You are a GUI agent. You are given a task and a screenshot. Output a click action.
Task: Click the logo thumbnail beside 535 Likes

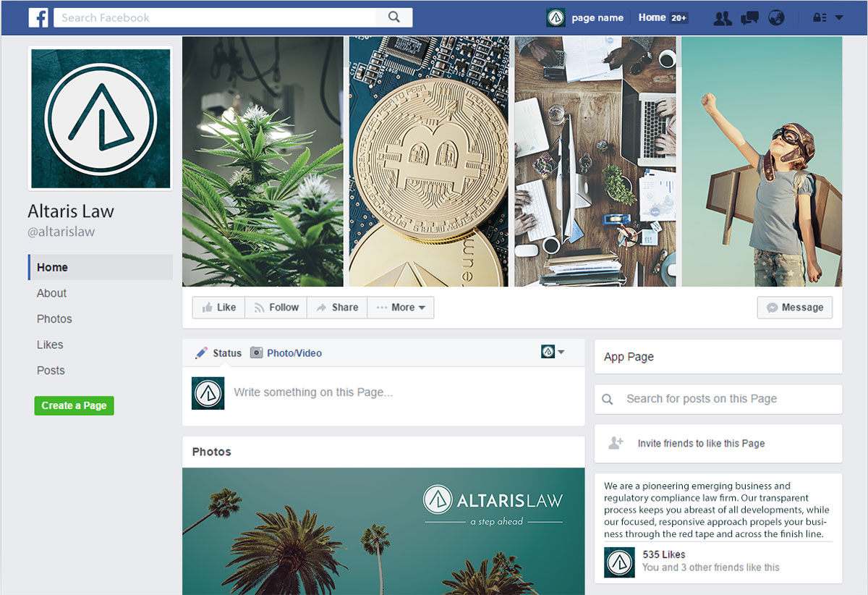[620, 562]
